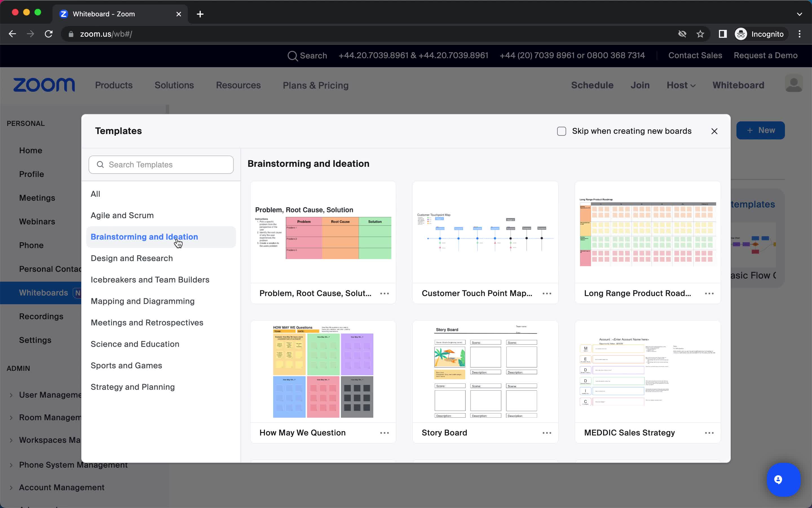Click the Zoom logo
This screenshot has width=812, height=508.
tap(44, 85)
